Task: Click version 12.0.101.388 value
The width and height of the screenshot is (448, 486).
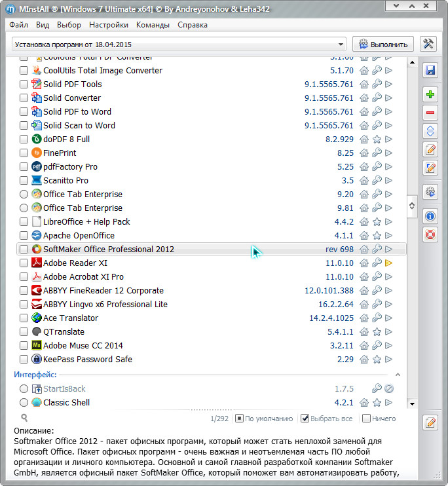Action: point(329,291)
